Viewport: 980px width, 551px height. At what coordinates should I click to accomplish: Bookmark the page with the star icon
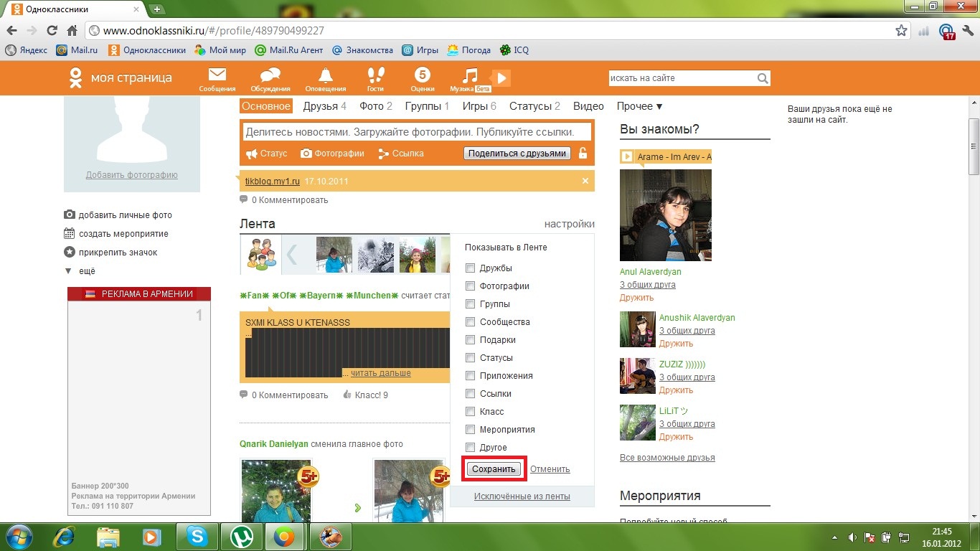point(901,31)
